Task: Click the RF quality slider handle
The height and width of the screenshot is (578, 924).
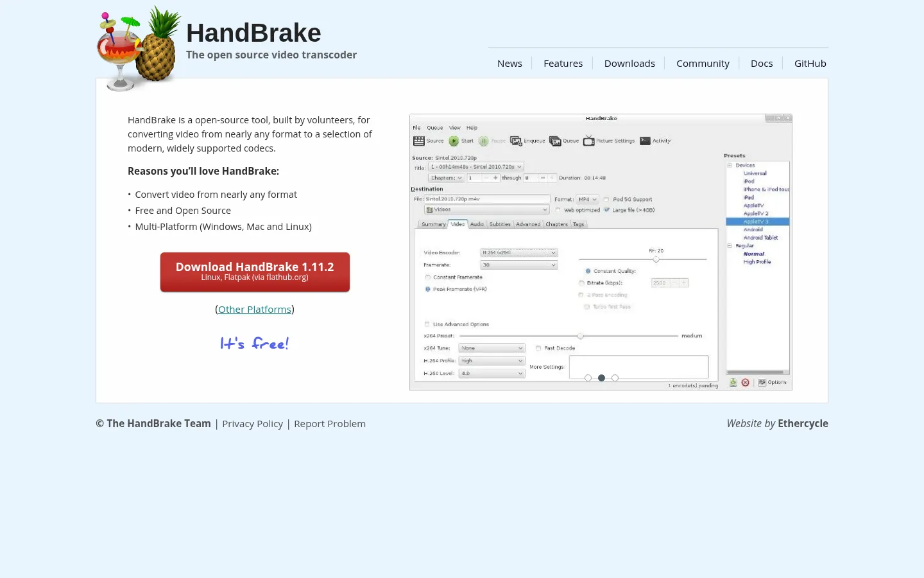Action: [656, 259]
